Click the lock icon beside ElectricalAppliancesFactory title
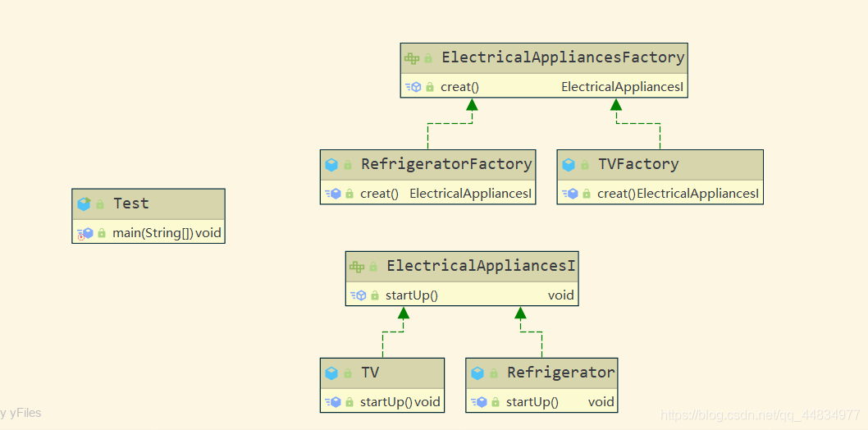Image resolution: width=868 pixels, height=430 pixels. [428, 57]
